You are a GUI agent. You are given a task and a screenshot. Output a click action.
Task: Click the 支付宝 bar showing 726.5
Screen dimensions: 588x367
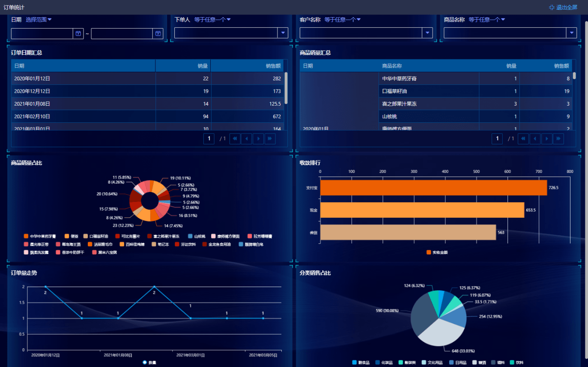click(x=433, y=188)
